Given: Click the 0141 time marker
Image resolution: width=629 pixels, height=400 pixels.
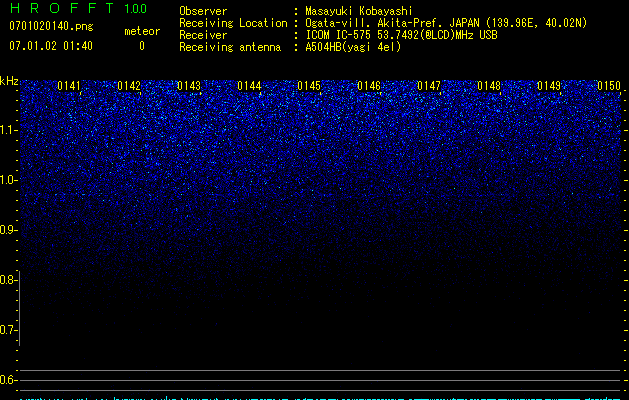Looking at the screenshot, I should [x=69, y=86].
